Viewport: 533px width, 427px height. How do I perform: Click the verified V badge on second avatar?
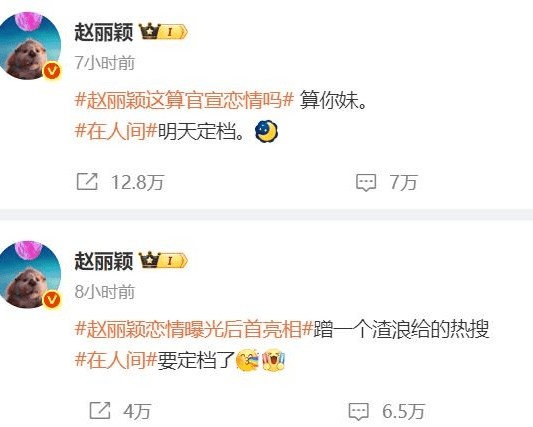(52, 300)
